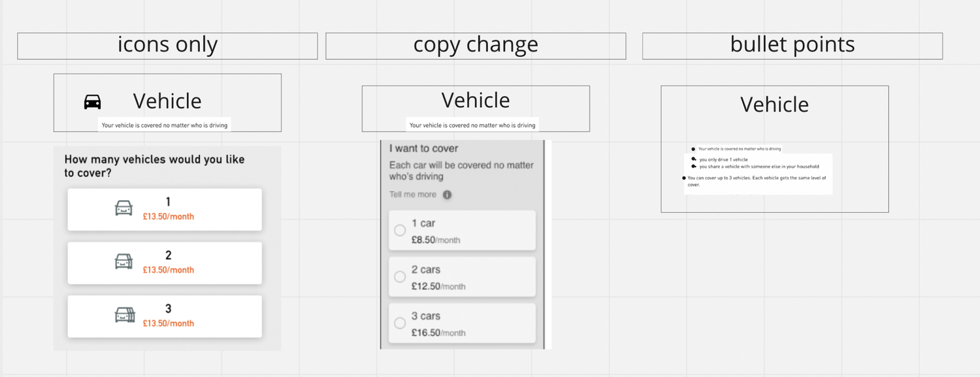Click the black car icon beside Vehicle

point(93,102)
